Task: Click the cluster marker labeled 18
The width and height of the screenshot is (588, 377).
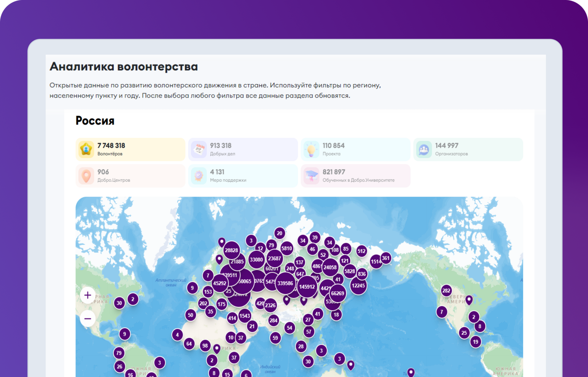Action: 336,315
